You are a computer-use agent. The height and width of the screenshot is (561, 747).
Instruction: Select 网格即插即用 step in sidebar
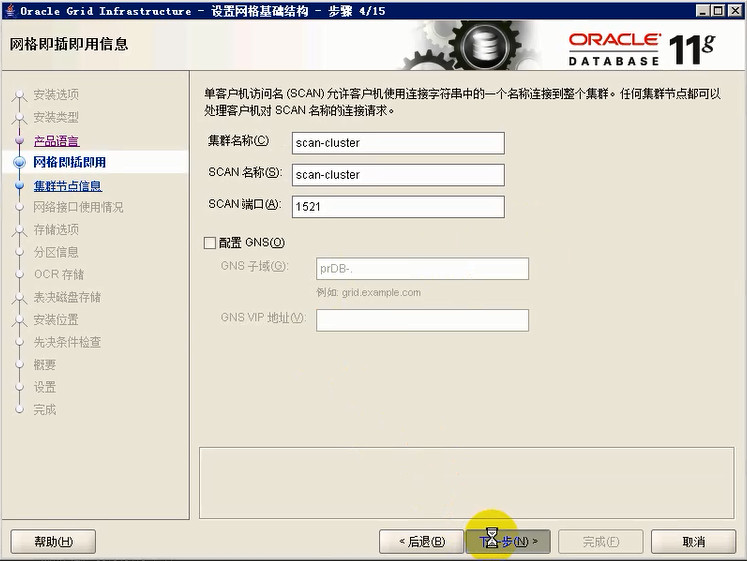[x=70, y=162]
